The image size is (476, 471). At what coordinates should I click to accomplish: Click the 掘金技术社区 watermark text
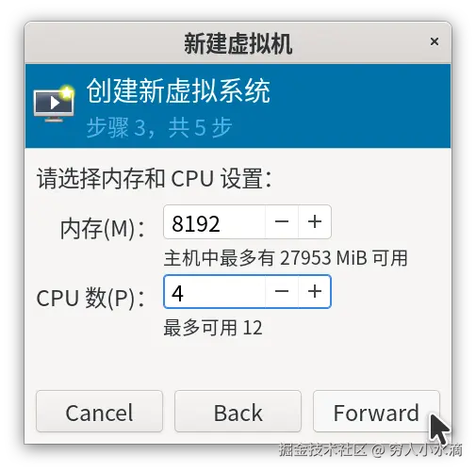click(322, 449)
